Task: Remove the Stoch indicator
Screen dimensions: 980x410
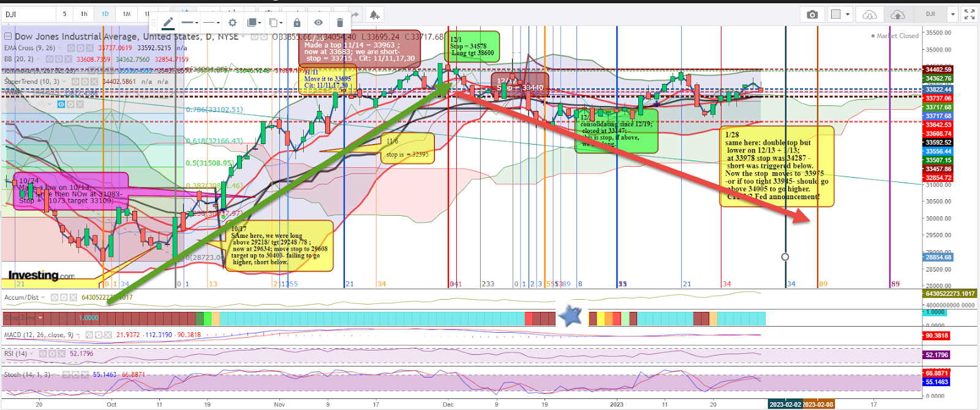Action: click(85, 374)
